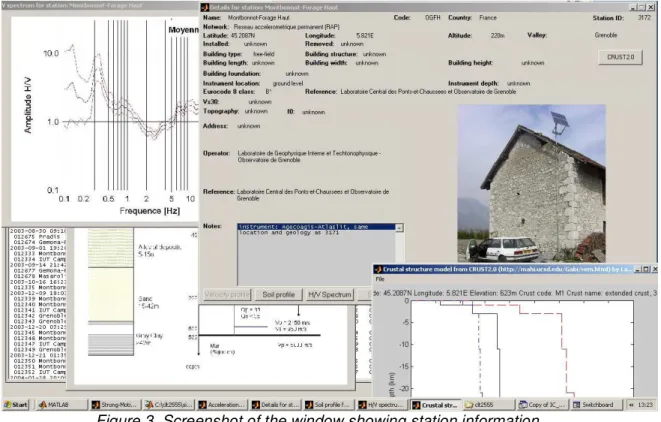
Task: Click the Valley value Grenoble
Action: pyautogui.click(x=606, y=35)
